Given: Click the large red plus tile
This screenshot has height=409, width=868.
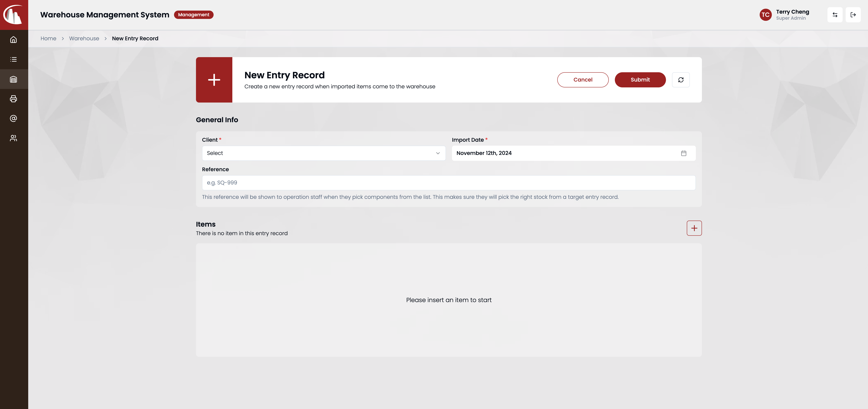Looking at the screenshot, I should (x=214, y=80).
